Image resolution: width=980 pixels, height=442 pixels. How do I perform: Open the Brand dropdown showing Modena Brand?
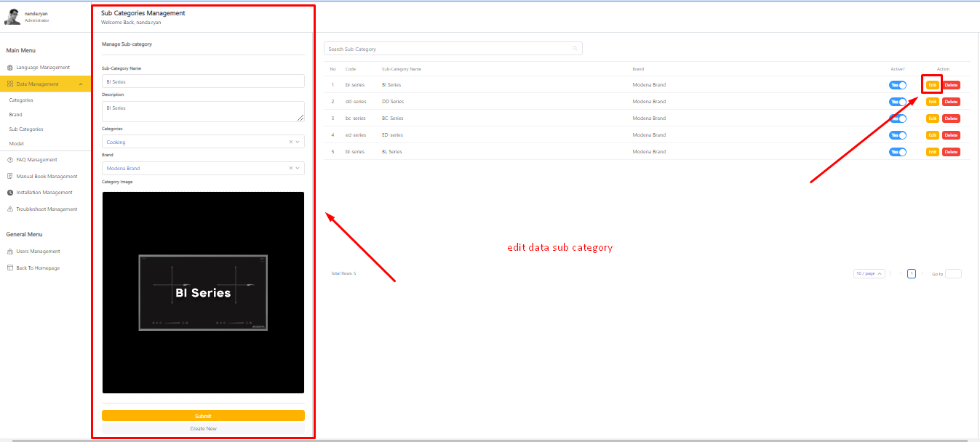[x=196, y=168]
